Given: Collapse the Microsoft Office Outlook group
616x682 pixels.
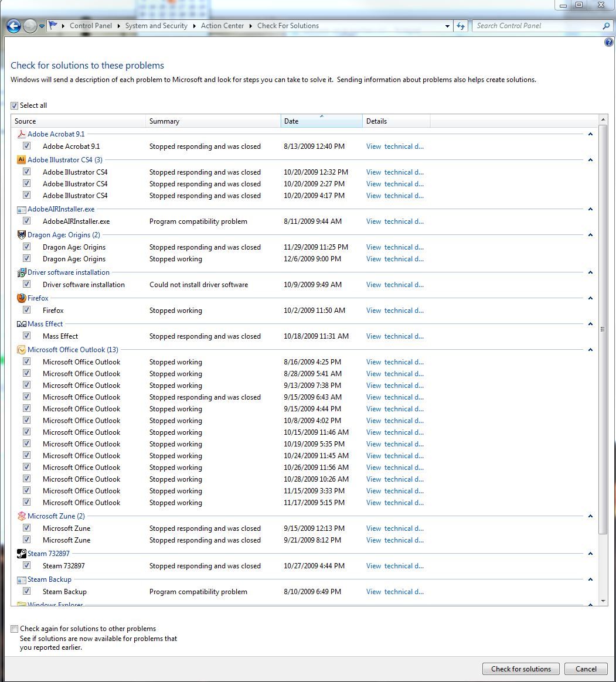Looking at the screenshot, I should pyautogui.click(x=590, y=349).
